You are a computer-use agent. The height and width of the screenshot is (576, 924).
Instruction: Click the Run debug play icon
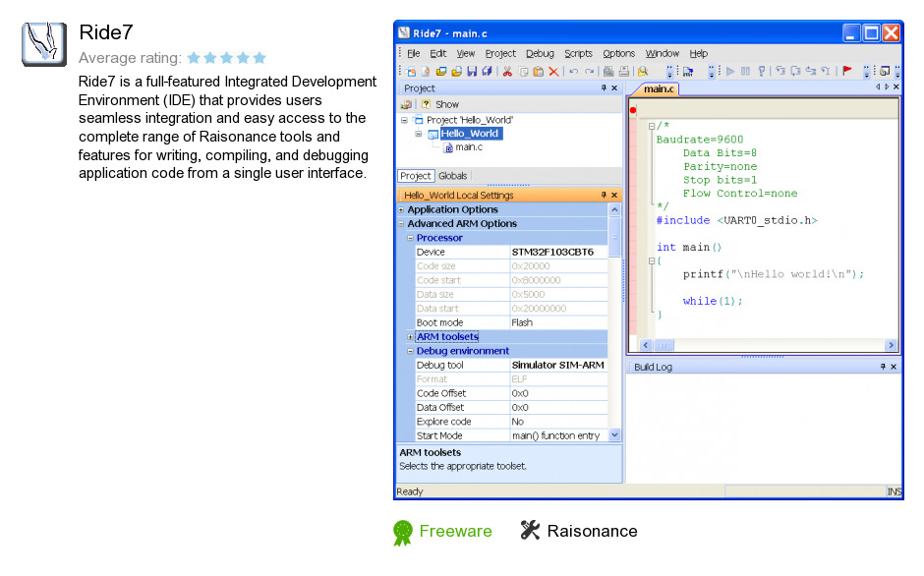(730, 72)
